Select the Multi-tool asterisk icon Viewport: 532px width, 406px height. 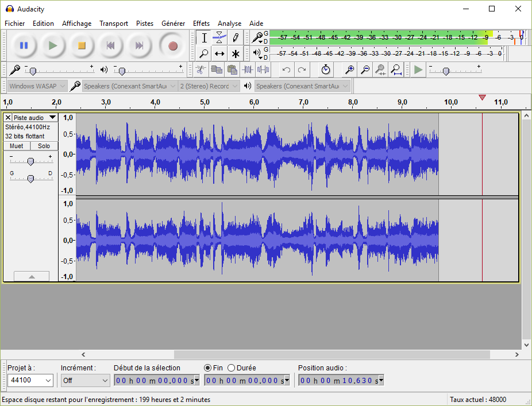236,54
